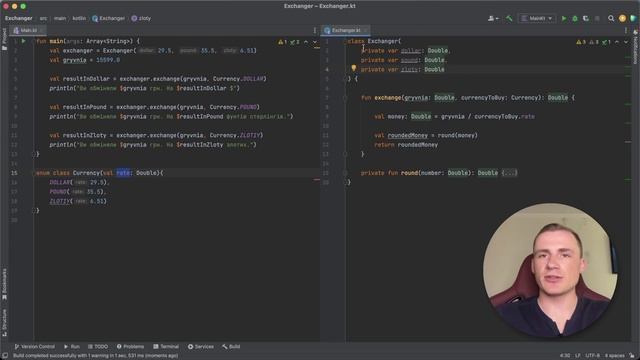Collapse the class Exchanger block
Viewport: 640px width, 360px height.
click(x=345, y=41)
